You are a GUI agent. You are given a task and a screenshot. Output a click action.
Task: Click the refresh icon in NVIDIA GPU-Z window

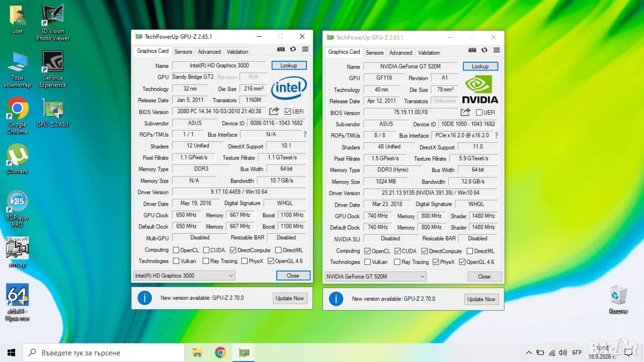click(484, 50)
